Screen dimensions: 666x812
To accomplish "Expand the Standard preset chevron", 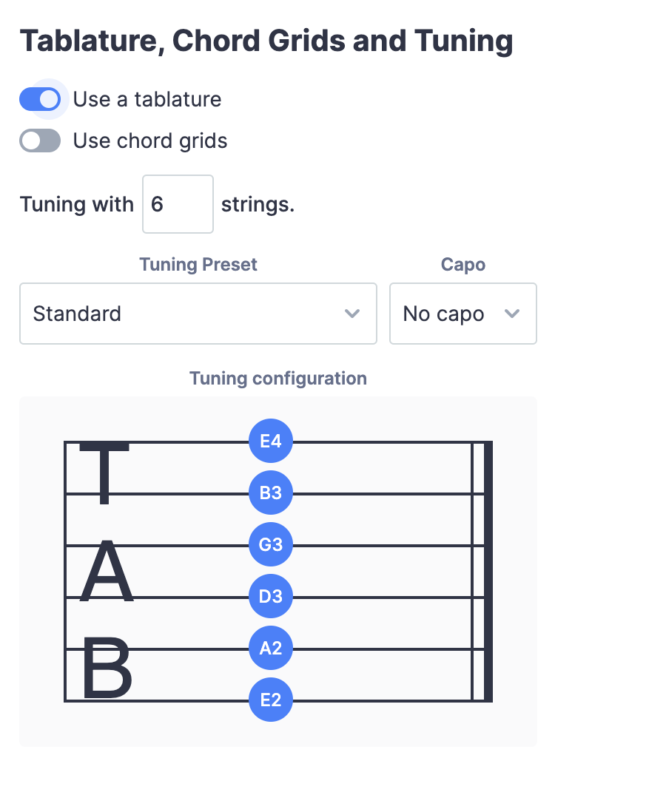I will point(352,314).
